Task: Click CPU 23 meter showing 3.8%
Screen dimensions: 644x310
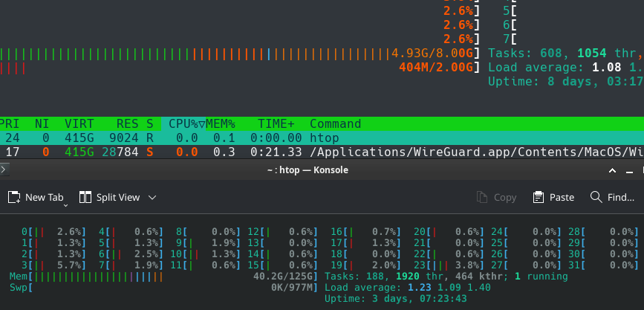Action: coord(449,265)
